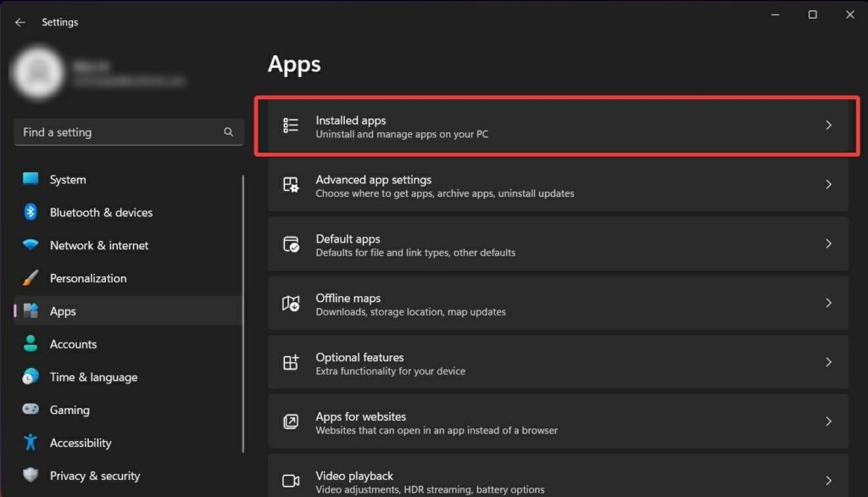Open Time & language settings
868x497 pixels.
click(93, 377)
